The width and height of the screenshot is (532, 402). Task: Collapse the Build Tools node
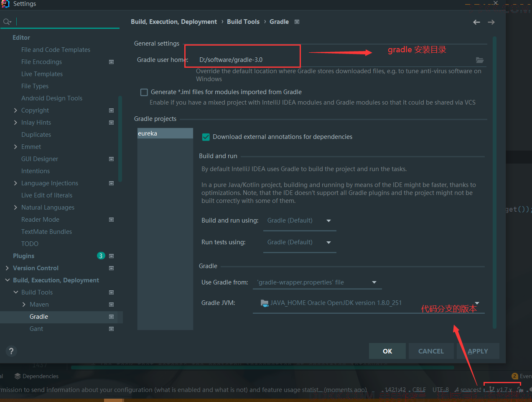[x=15, y=292]
